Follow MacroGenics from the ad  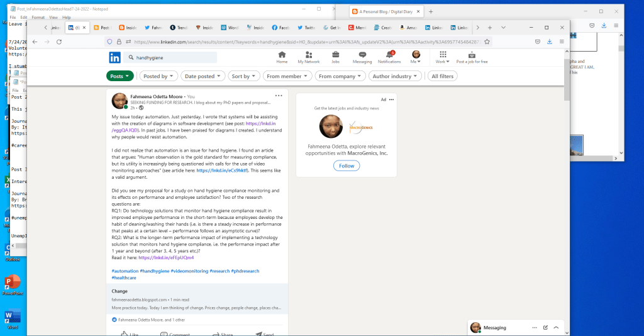point(347,166)
